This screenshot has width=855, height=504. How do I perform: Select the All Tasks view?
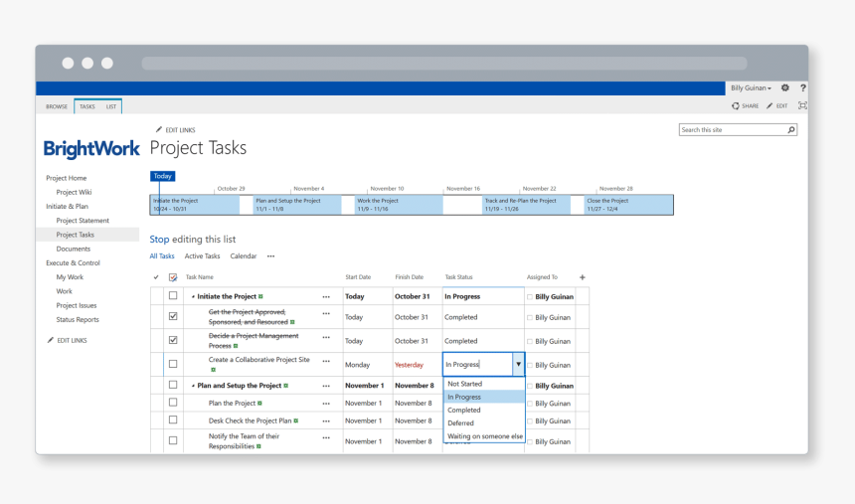162,256
